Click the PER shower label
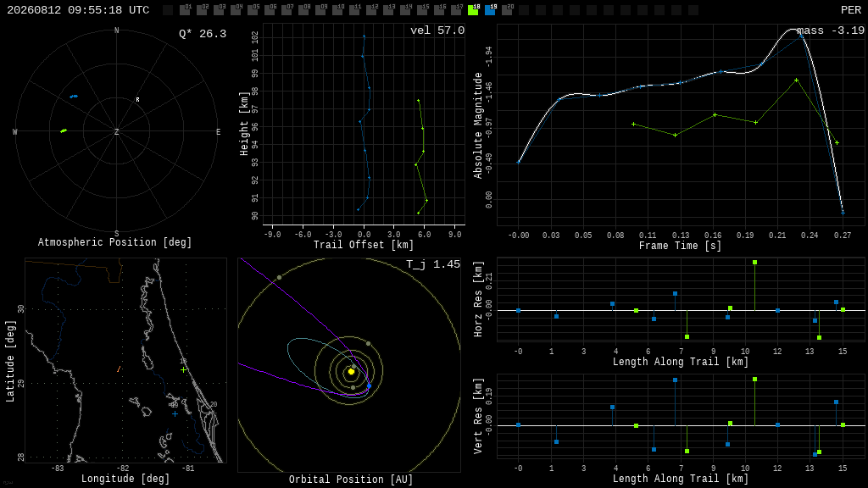 [x=851, y=10]
